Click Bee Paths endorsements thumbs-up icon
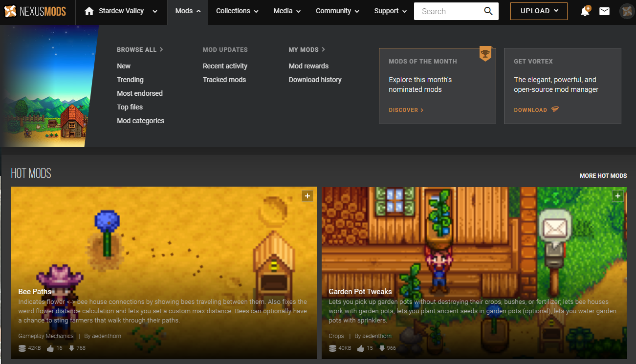The height and width of the screenshot is (364, 636). [50, 348]
